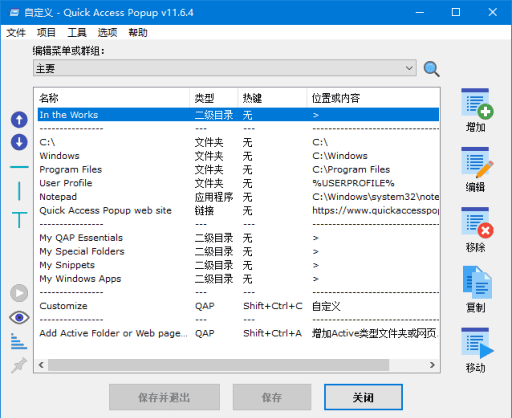This screenshot has width=512, height=418.
Task: Open search with magnifier icon
Action: 431,69
